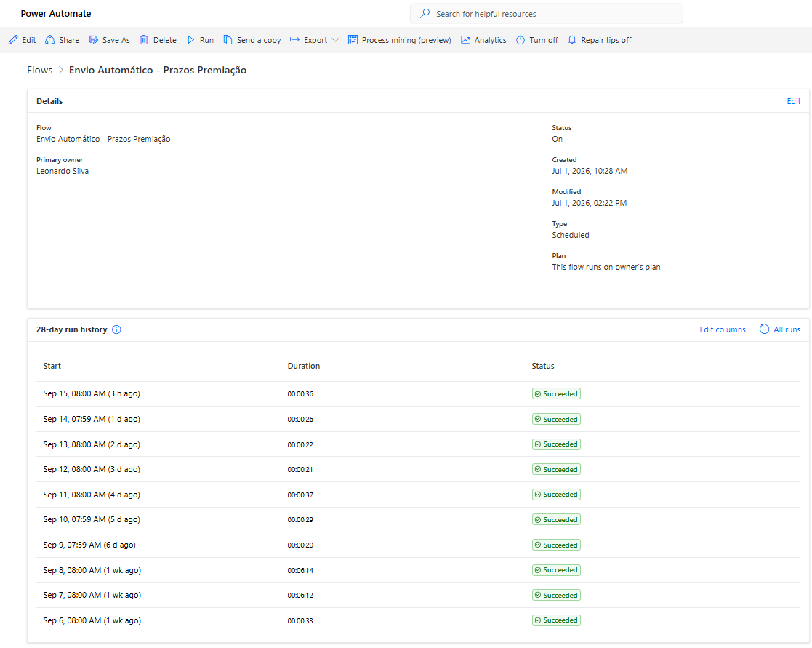Click the Repair tips bell icon
This screenshot has width=812, height=648.
pos(571,40)
